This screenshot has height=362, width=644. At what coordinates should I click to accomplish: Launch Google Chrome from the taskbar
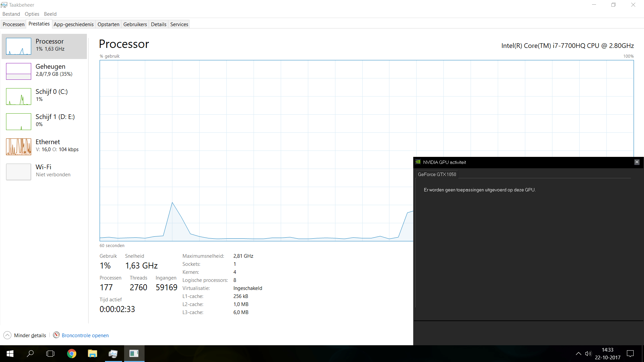click(71, 354)
